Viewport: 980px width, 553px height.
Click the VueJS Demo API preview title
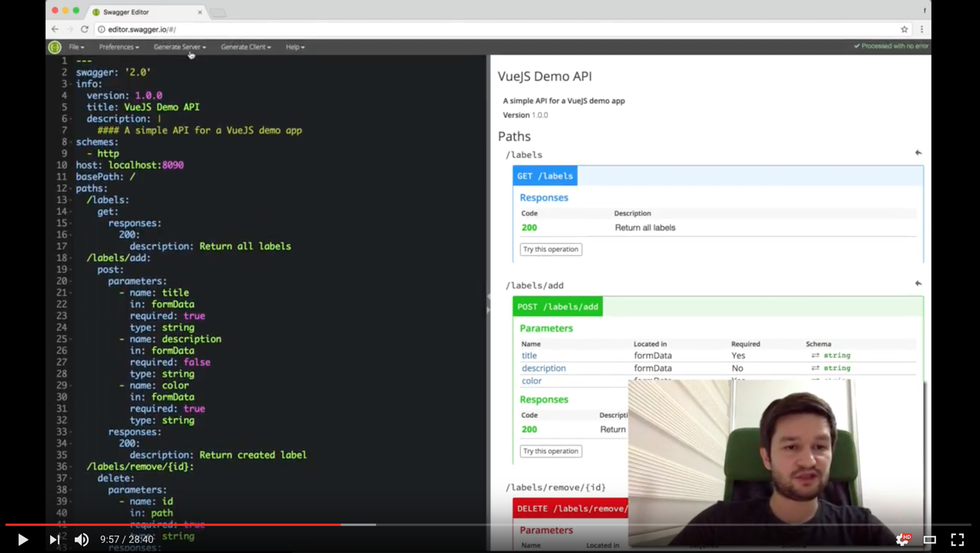pos(545,76)
